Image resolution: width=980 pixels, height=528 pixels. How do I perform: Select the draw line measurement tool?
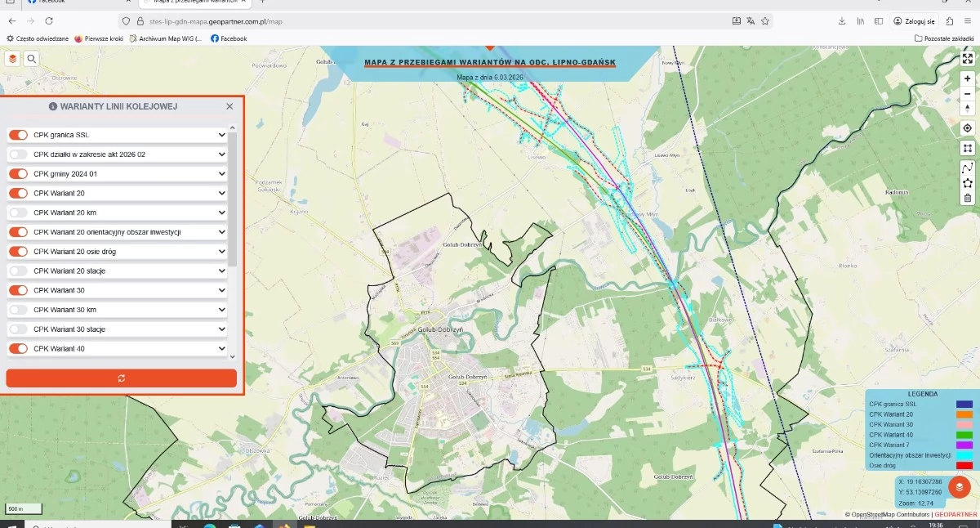click(x=967, y=168)
